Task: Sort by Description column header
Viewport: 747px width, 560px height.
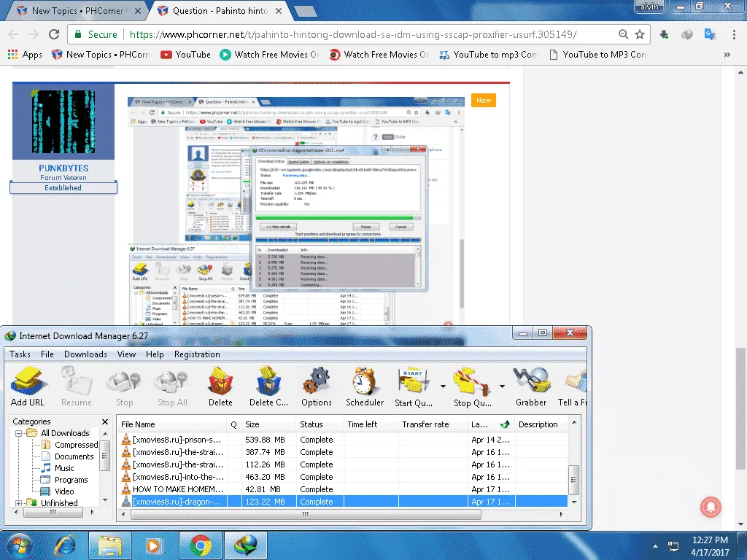Action: pos(541,424)
